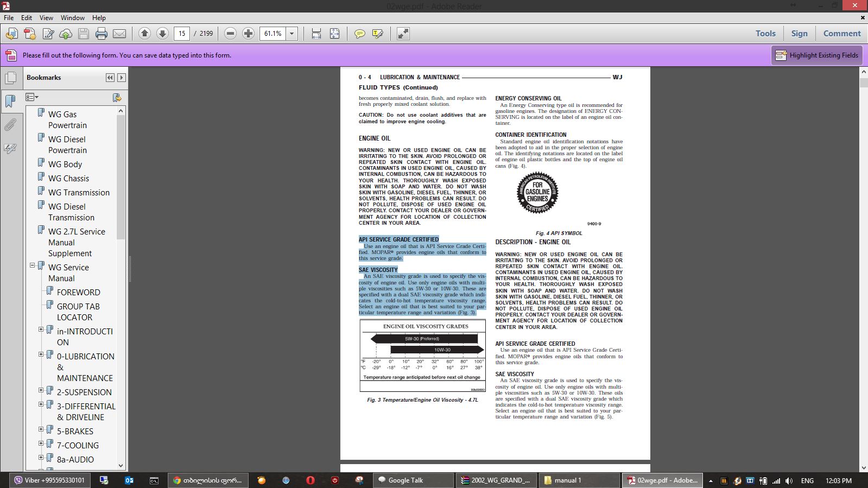Open the Opera browser taskbar icon
Screen dimensions: 868x488
point(310,480)
